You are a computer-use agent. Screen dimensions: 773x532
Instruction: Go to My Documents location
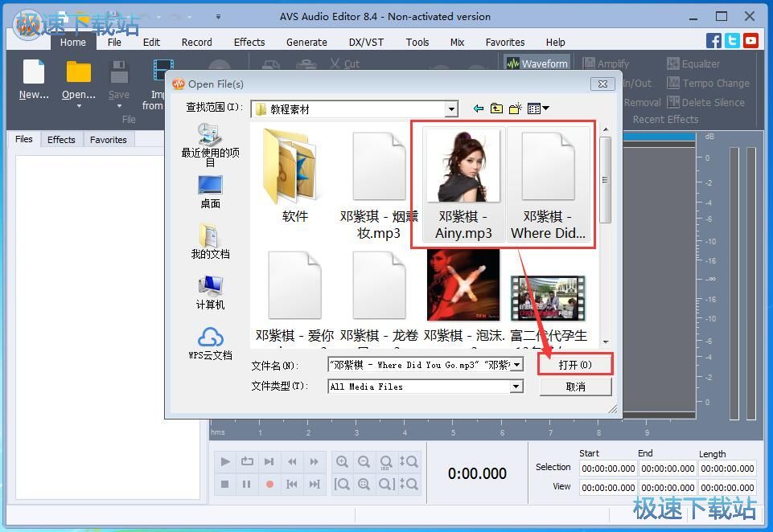tap(210, 241)
